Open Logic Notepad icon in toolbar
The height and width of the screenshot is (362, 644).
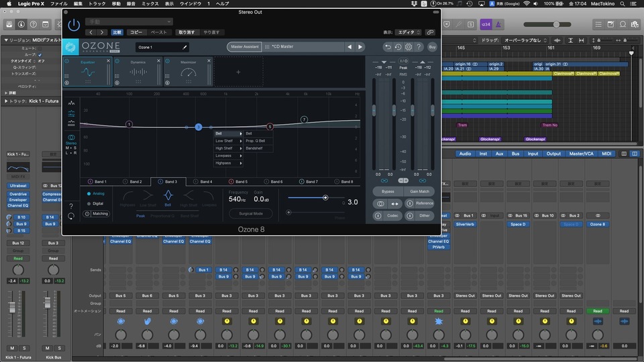click(x=610, y=25)
